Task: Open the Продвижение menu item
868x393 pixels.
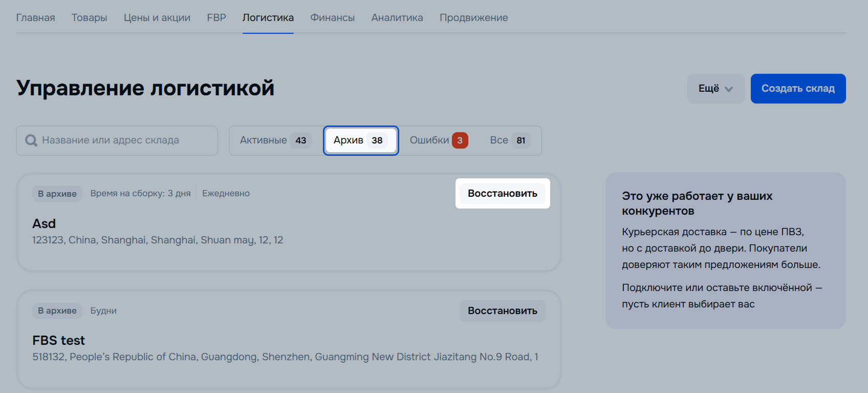Action: pyautogui.click(x=473, y=18)
